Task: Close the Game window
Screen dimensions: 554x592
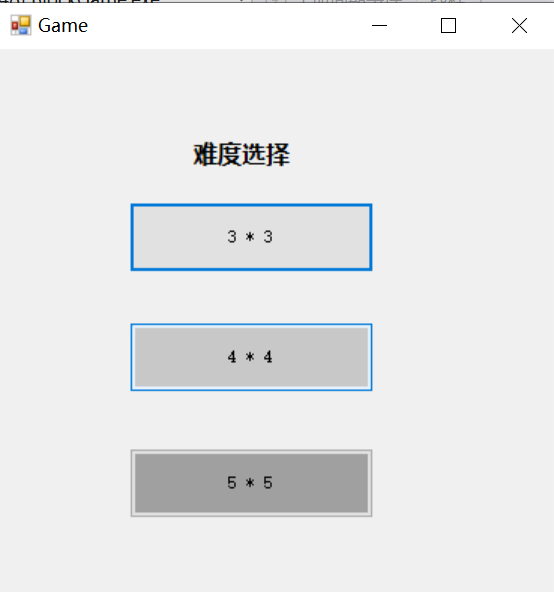Action: (519, 26)
